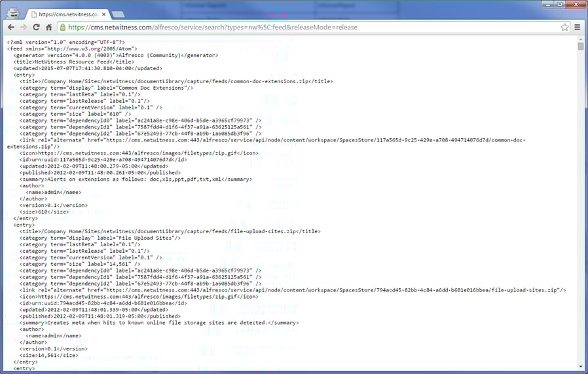
Task: Open a new tab
Action: [x=119, y=14]
